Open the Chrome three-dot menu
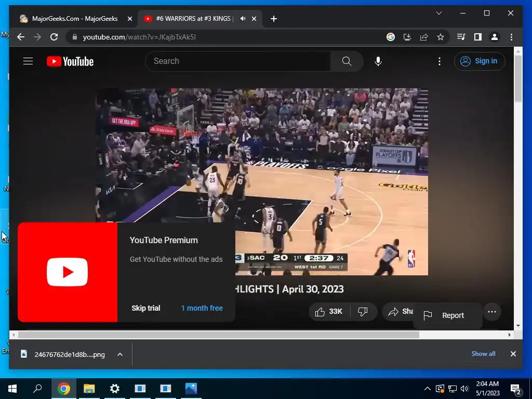The image size is (532, 399). [511, 37]
